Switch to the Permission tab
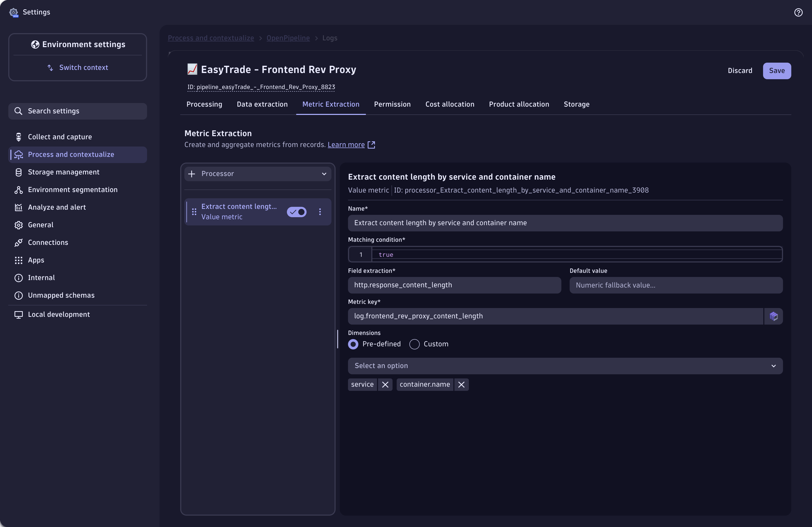The image size is (812, 527). coord(392,104)
